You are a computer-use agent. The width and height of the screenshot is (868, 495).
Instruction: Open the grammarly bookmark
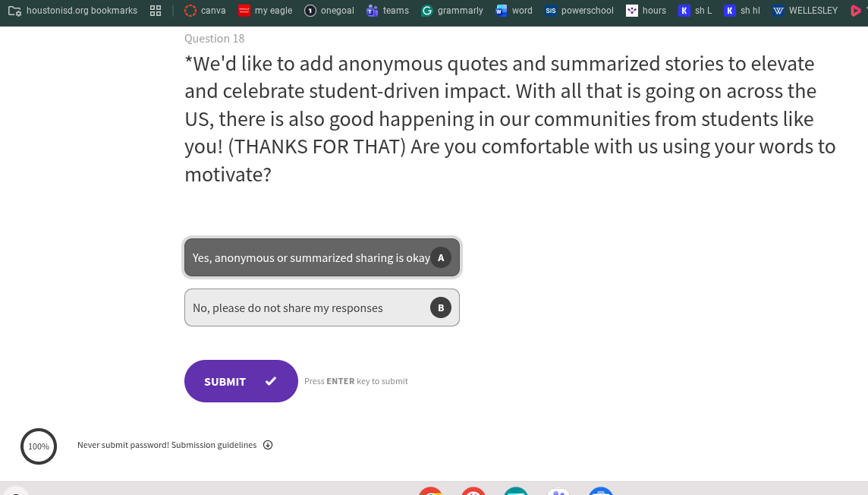452,11
